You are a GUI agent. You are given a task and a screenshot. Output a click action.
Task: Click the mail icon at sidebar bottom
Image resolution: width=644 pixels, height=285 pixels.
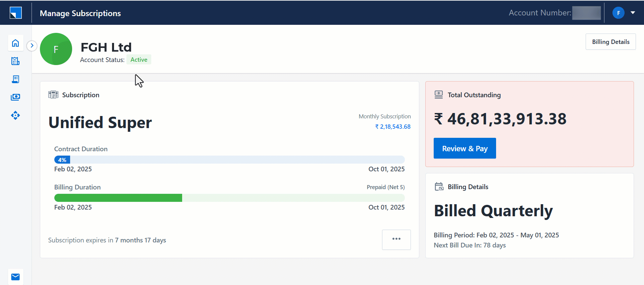tap(15, 277)
